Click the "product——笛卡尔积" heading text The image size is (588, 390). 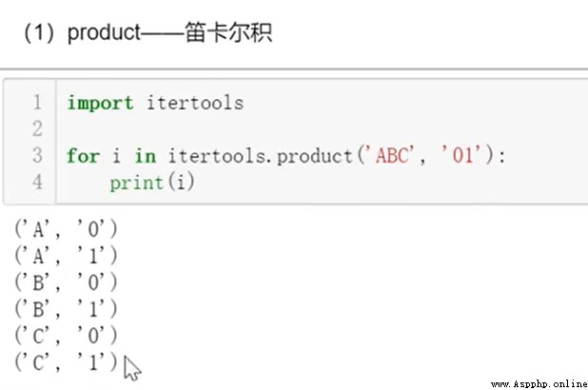169,33
